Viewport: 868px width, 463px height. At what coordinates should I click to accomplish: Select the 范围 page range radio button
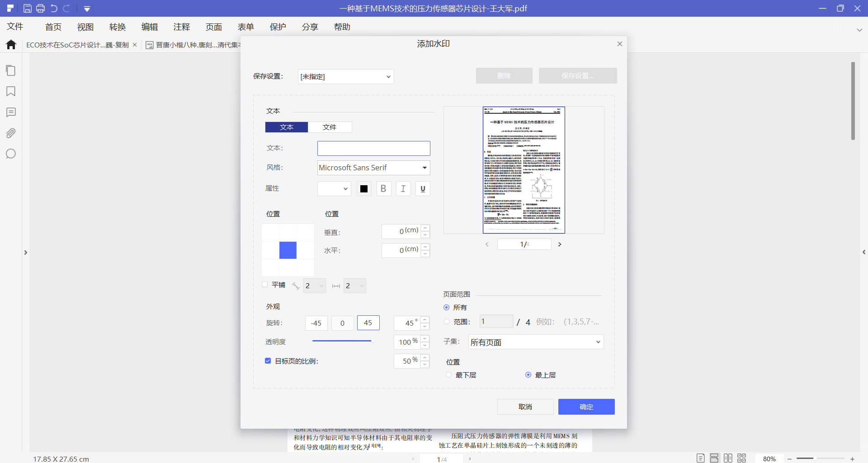[447, 322]
